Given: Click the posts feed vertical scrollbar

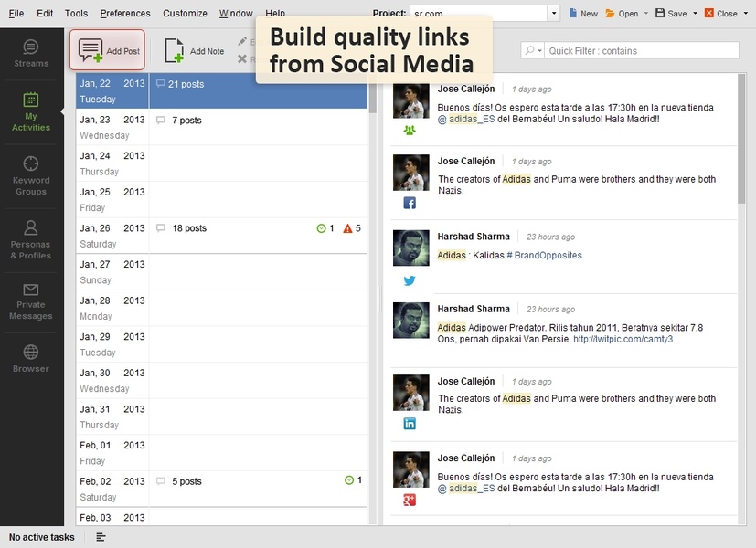Looking at the screenshot, I should click(741, 139).
